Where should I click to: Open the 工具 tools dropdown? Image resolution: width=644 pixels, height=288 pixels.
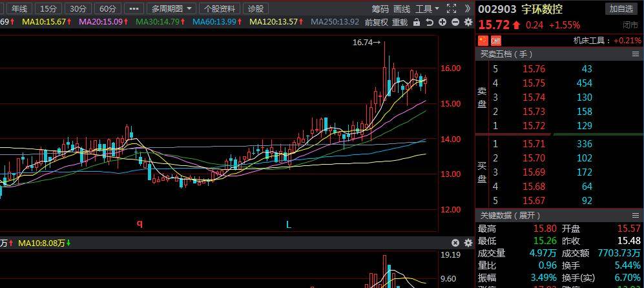427,8
